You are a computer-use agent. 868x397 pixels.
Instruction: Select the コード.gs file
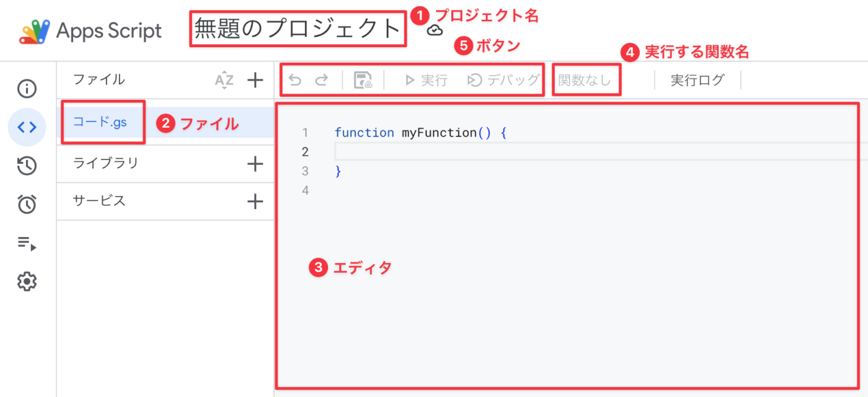[x=100, y=122]
